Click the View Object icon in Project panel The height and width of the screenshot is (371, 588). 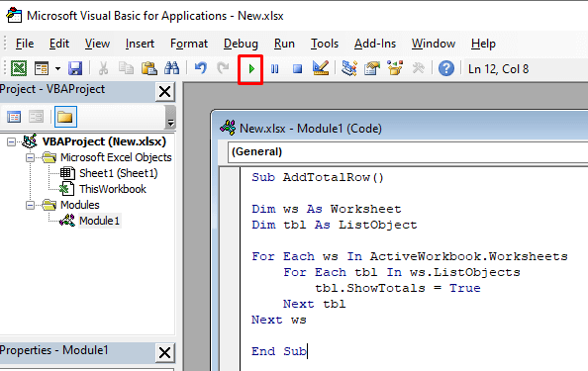(x=36, y=117)
